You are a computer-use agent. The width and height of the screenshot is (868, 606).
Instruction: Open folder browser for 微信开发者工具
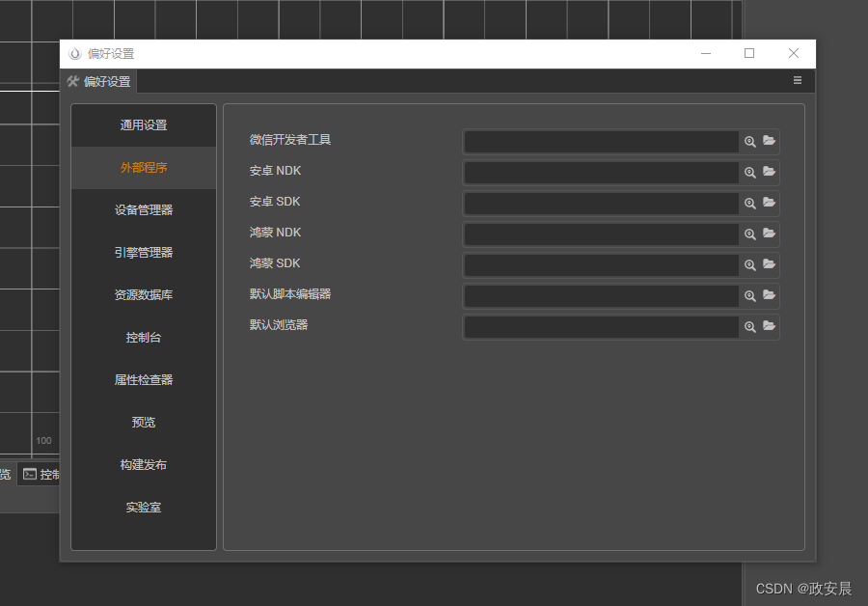769,141
